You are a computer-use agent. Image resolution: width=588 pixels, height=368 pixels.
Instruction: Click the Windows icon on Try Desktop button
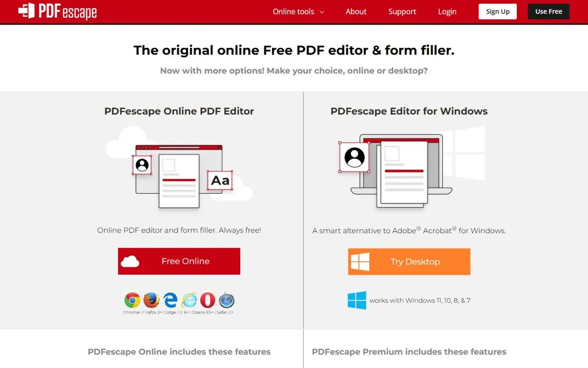[360, 261]
